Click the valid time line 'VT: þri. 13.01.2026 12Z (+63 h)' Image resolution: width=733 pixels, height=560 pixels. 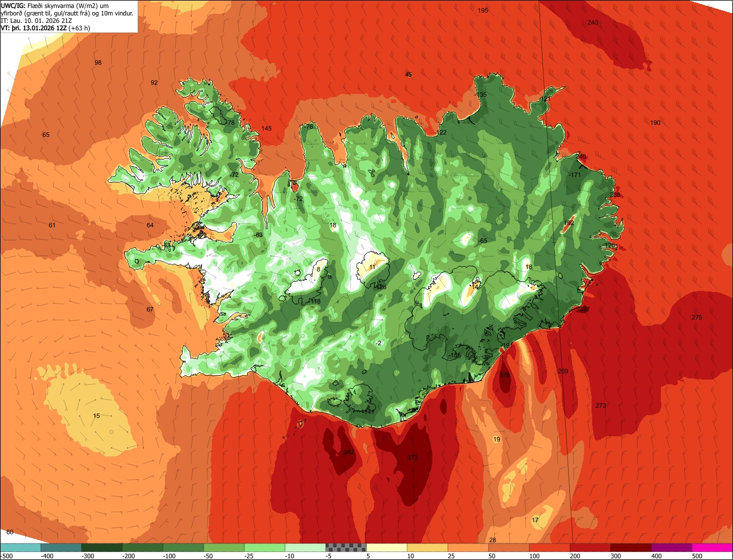tap(45, 28)
